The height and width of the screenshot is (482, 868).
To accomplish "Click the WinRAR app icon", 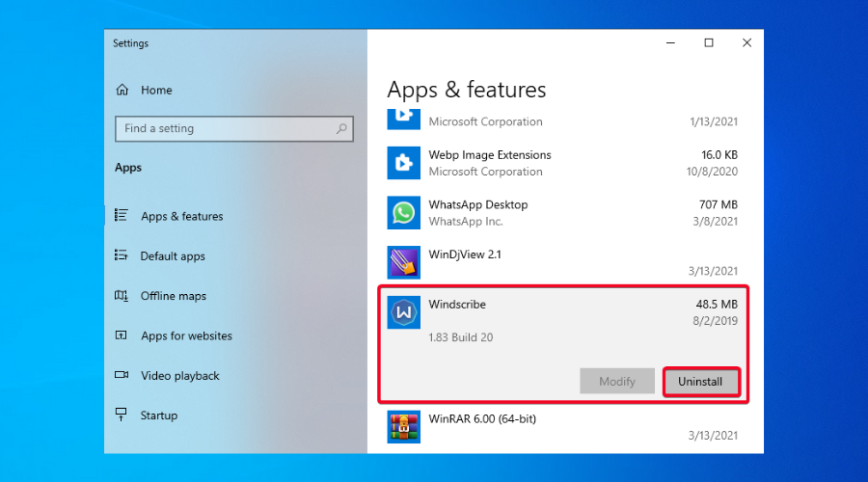I will click(x=403, y=427).
